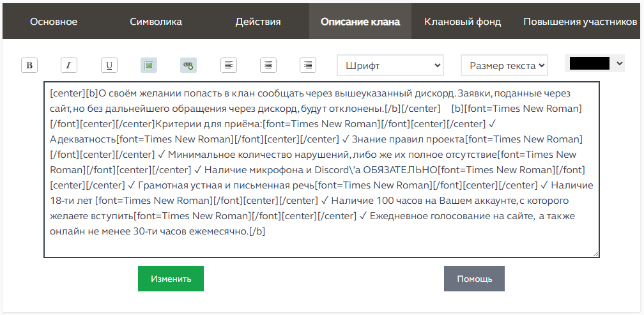Image resolution: width=644 pixels, height=315 pixels.
Task: Open the Повышения участников tab
Action: pos(580,22)
